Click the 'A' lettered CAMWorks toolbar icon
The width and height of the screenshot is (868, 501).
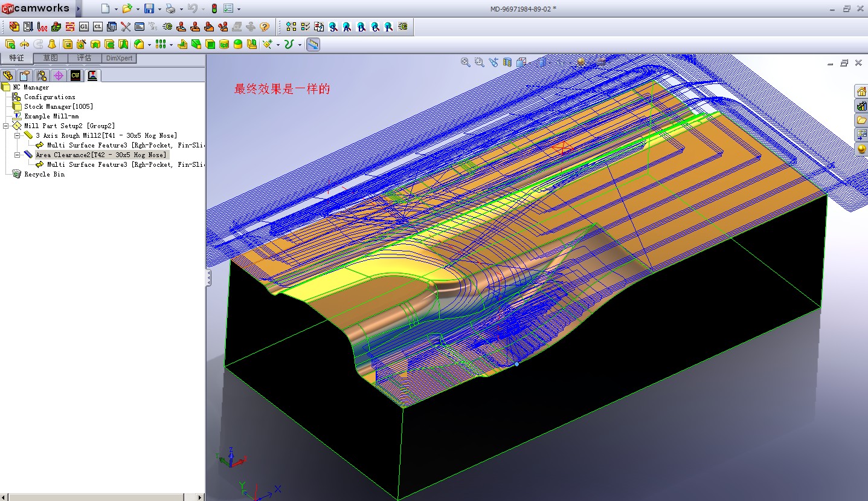[x=347, y=27]
